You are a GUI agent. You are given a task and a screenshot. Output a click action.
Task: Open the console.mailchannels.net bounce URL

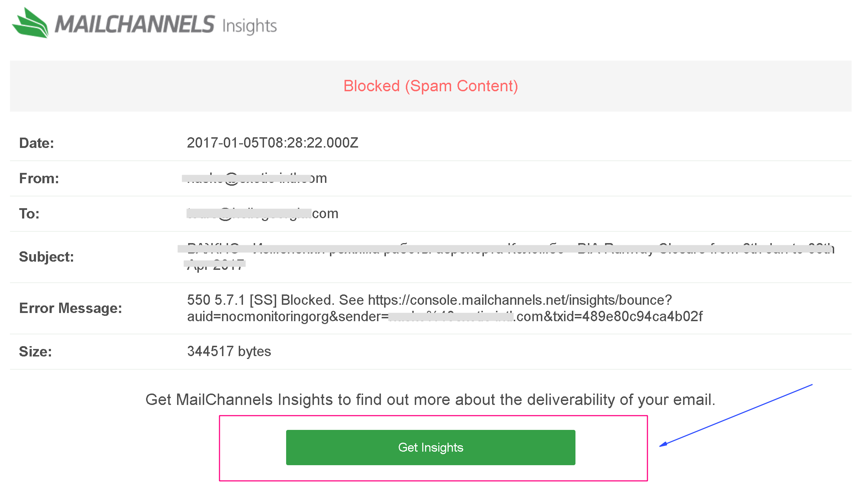tap(445, 308)
